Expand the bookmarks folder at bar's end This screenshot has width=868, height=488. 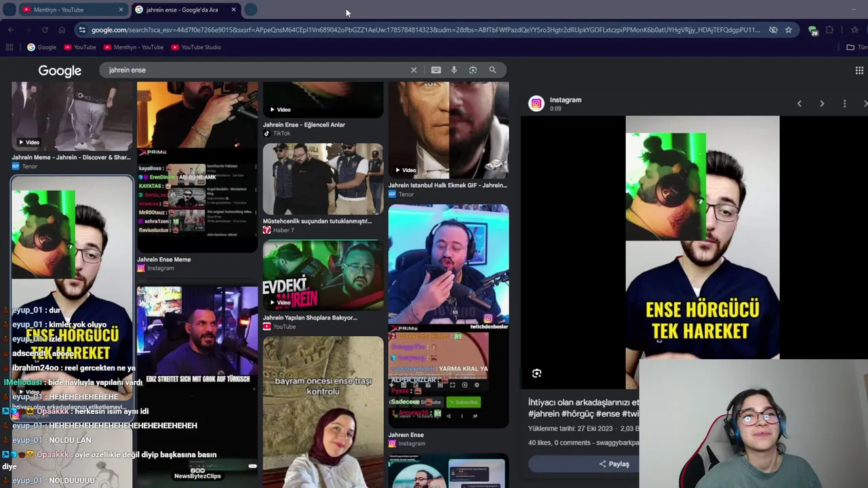click(x=856, y=47)
